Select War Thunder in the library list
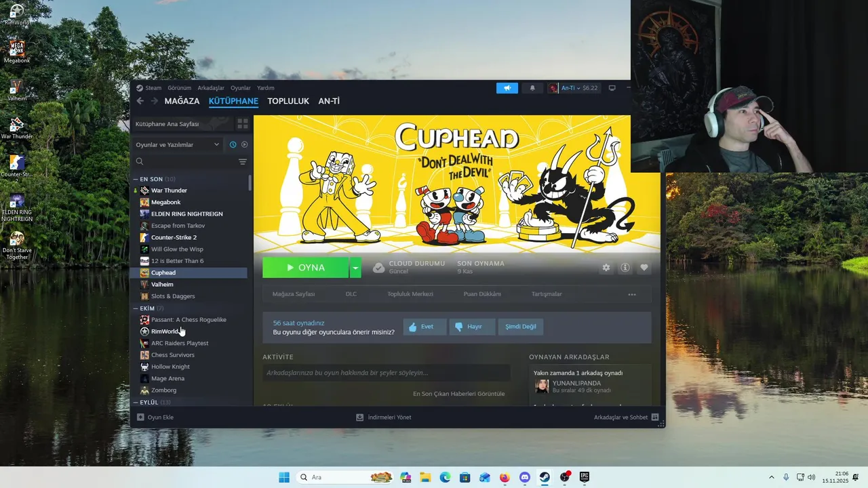The width and height of the screenshot is (868, 488). (189, 190)
